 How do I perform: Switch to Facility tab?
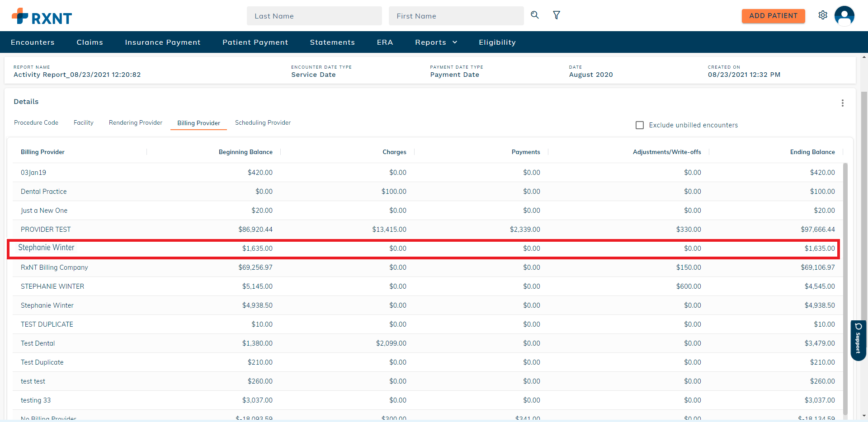[x=84, y=122]
